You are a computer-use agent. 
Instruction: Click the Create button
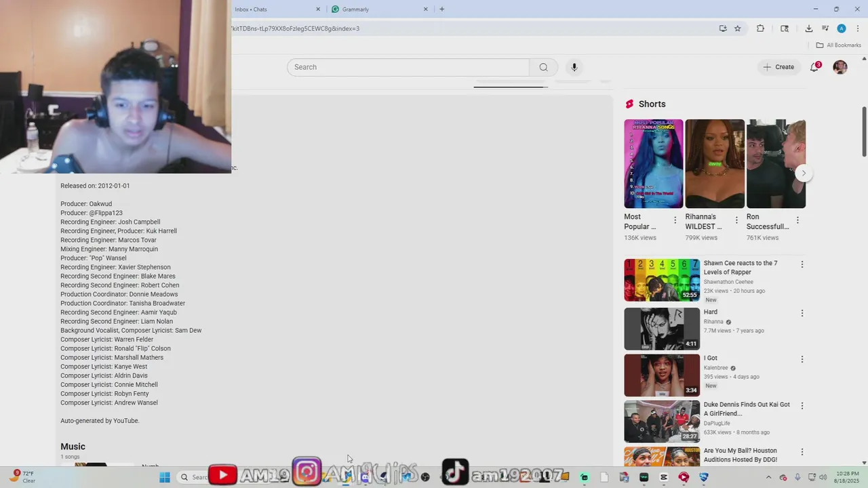(778, 67)
